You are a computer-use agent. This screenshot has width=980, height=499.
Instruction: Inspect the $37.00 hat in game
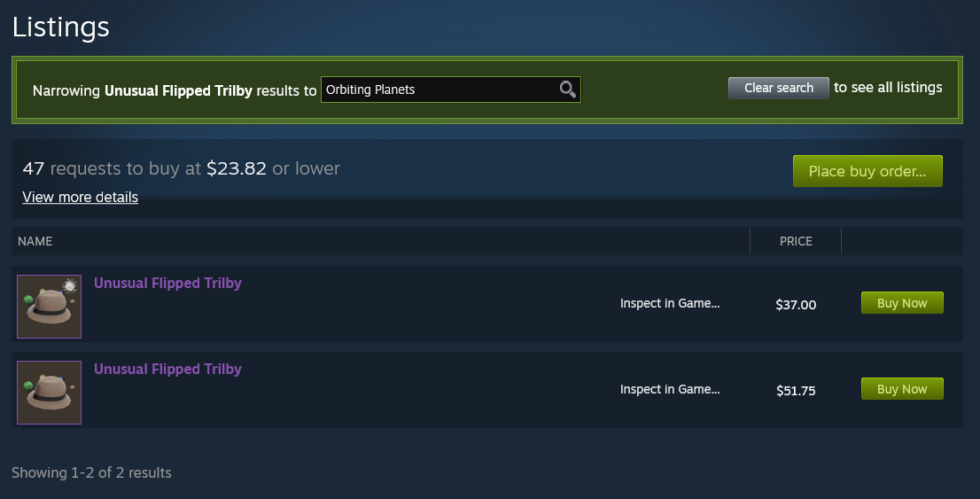[669, 303]
